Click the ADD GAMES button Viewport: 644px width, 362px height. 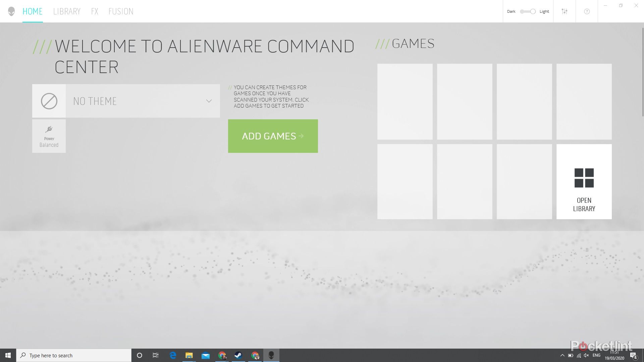pyautogui.click(x=273, y=136)
